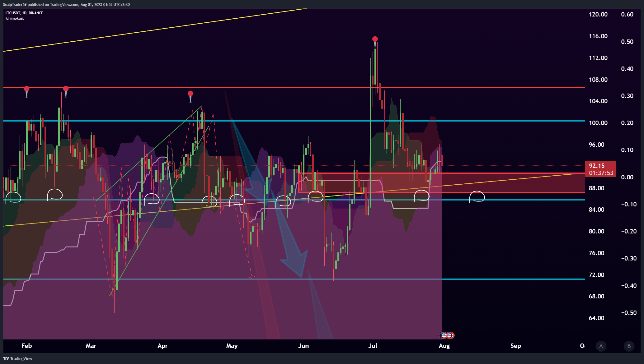Click the 100.00 price scale label
The height and width of the screenshot is (364, 644).
598,123
